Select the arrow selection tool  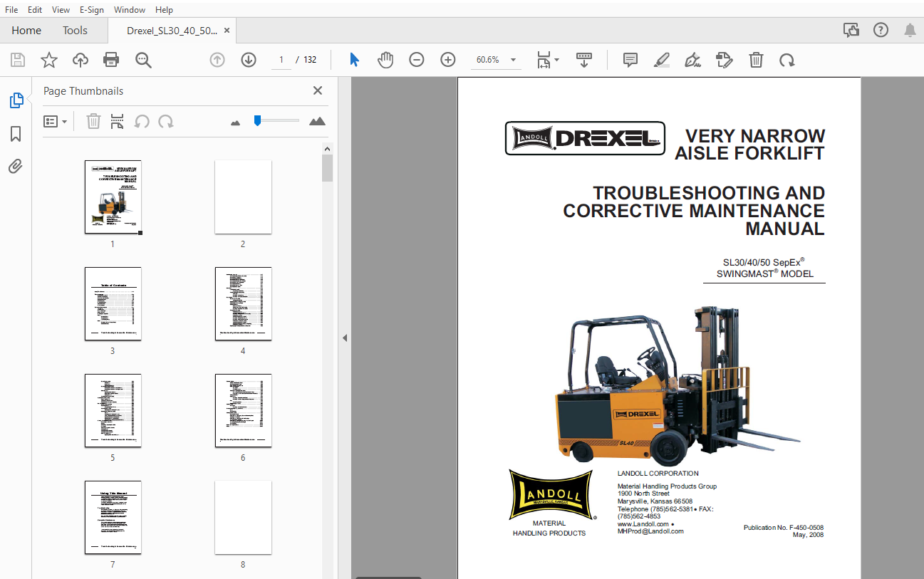[x=354, y=60]
